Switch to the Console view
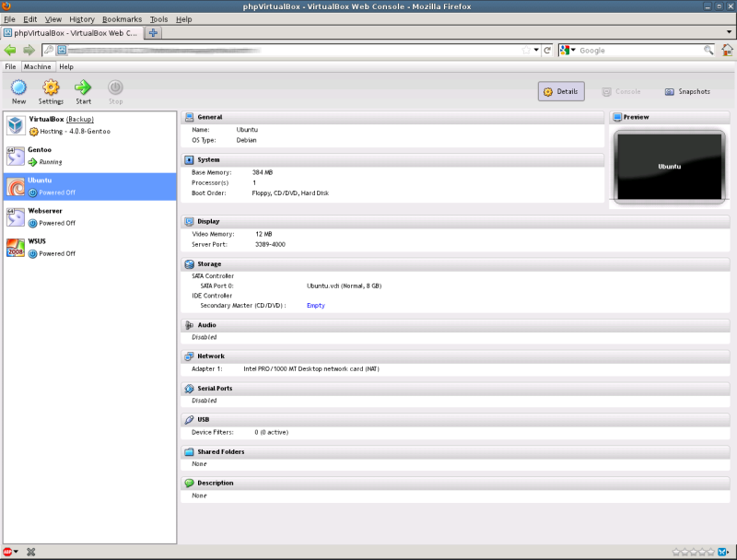Image resolution: width=737 pixels, height=560 pixels. tap(621, 91)
